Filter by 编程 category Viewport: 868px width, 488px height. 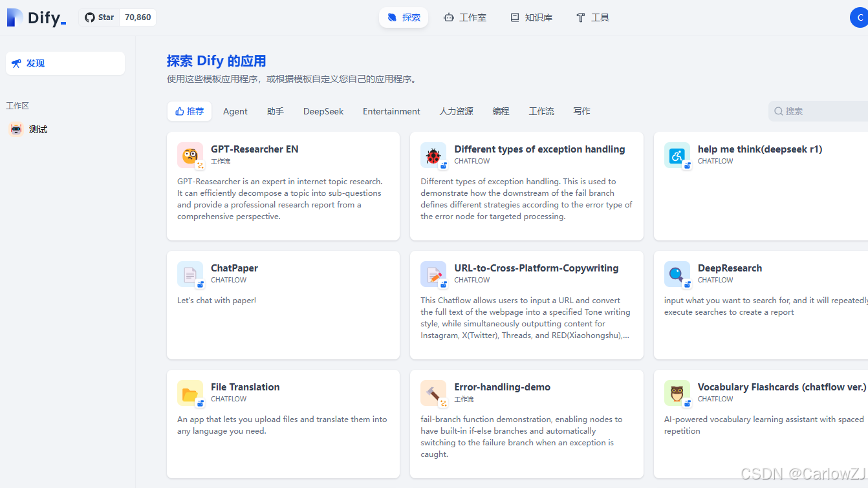click(501, 111)
